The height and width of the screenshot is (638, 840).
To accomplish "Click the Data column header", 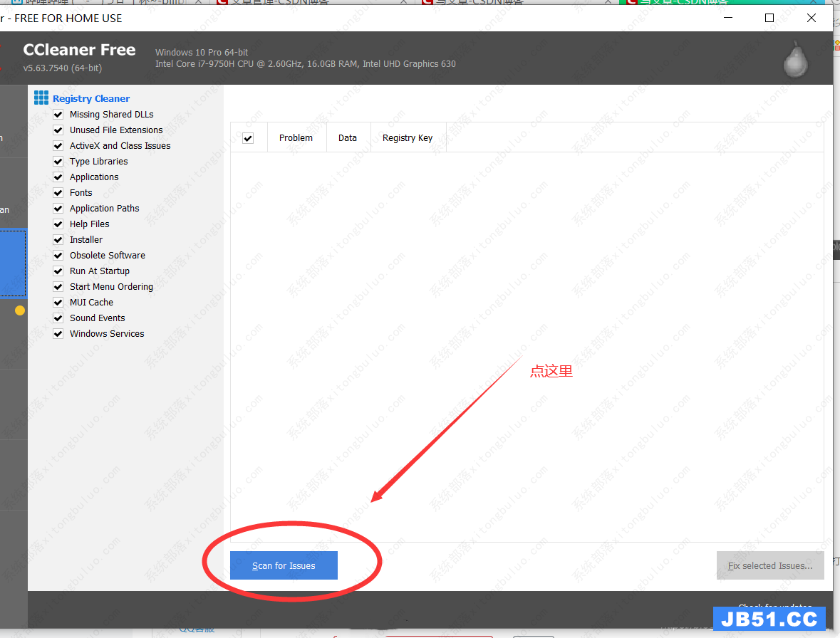I will coord(348,138).
